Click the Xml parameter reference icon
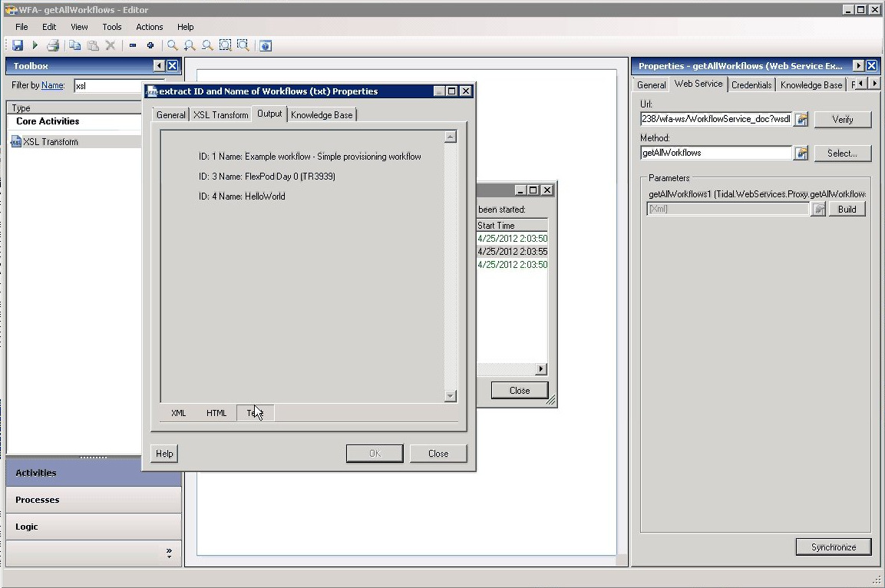This screenshot has width=885, height=588. (x=818, y=210)
